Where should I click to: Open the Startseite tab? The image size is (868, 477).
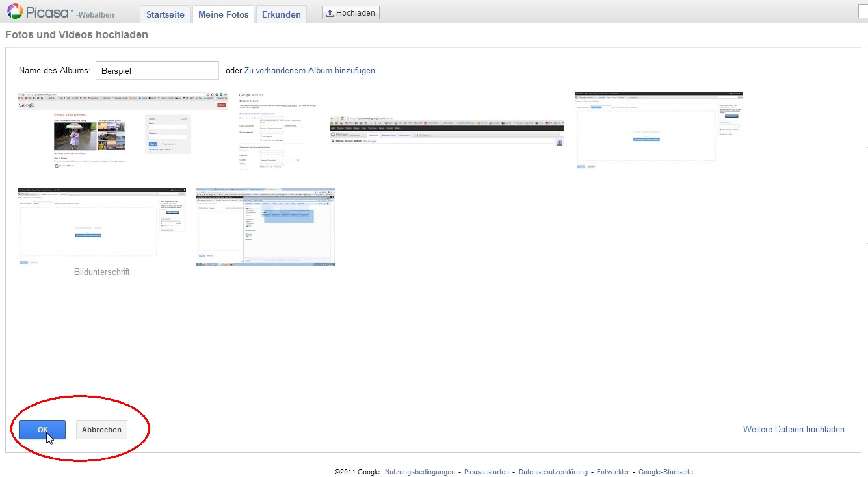point(165,14)
